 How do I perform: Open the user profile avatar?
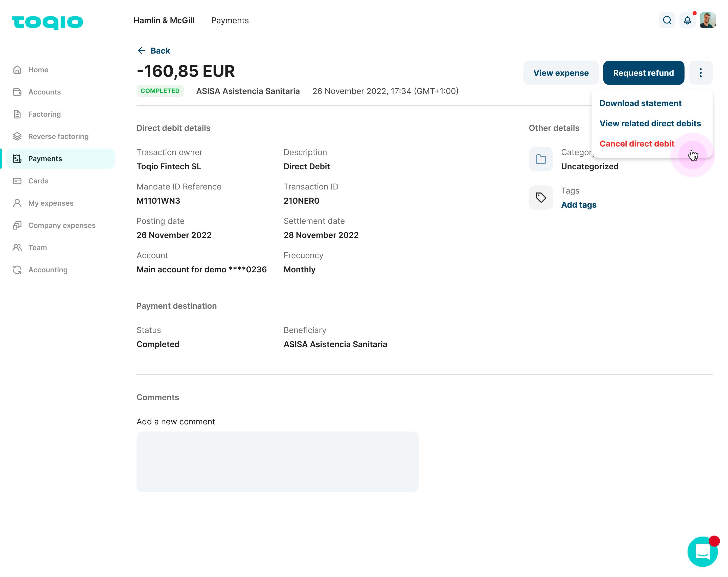[708, 20]
